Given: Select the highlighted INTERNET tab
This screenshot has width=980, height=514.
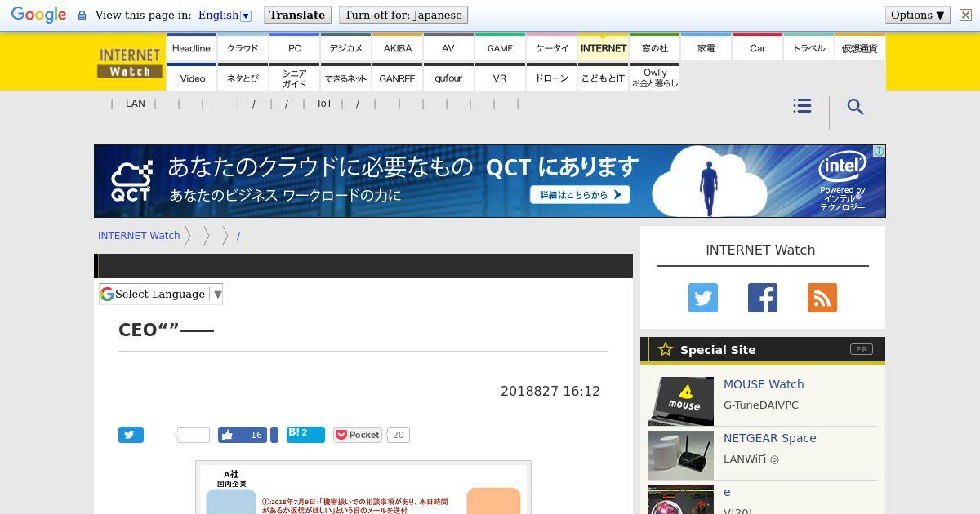Looking at the screenshot, I should coord(604,47).
